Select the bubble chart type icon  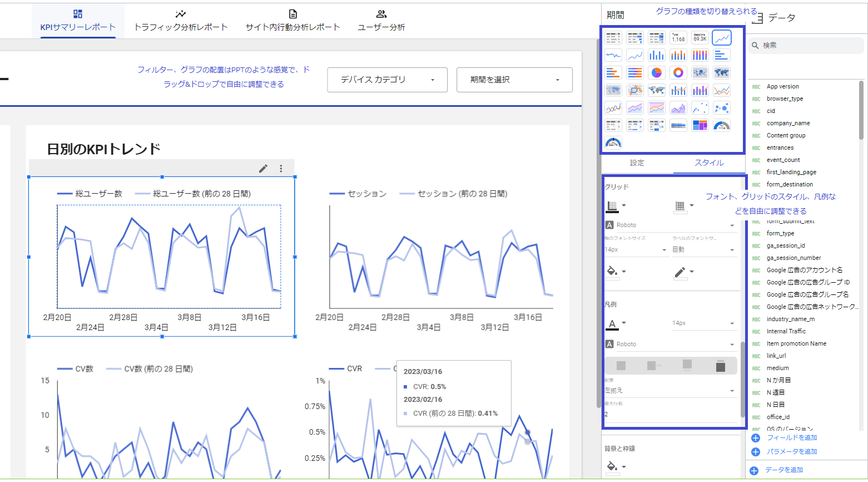pyautogui.click(x=721, y=108)
